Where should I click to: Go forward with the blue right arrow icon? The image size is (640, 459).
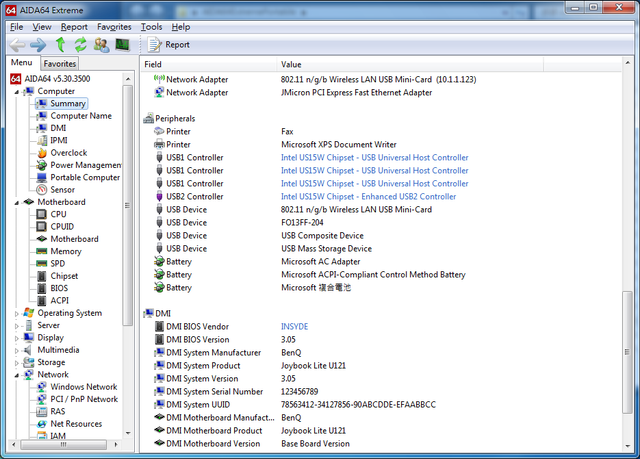tap(38, 44)
